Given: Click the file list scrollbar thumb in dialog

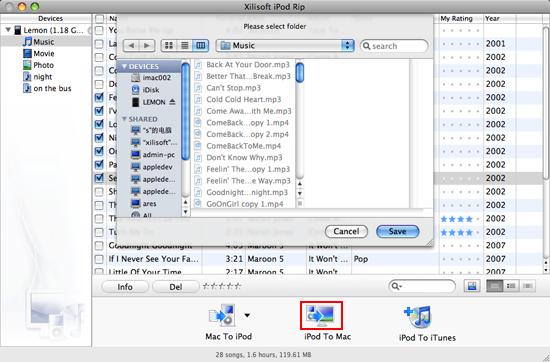Looking at the screenshot, I should [300, 72].
